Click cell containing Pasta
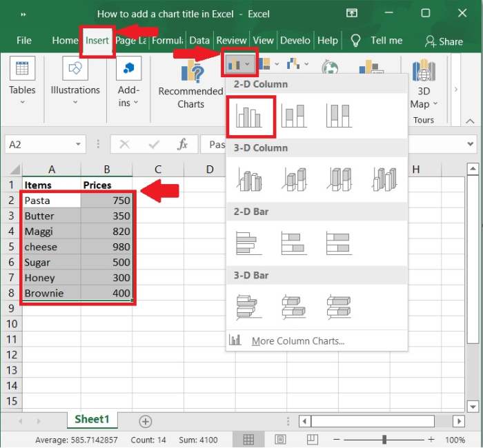This screenshot has width=483, height=448. [x=52, y=201]
